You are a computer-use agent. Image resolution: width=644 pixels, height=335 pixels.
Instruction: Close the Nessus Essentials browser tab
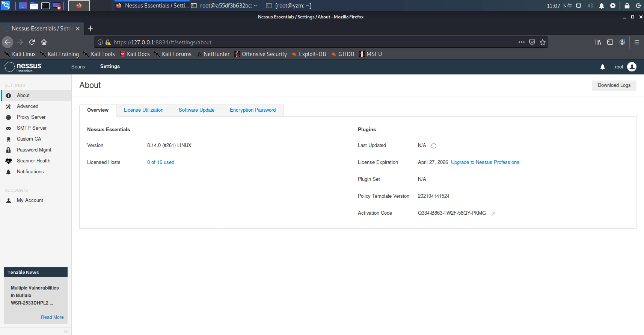point(78,29)
